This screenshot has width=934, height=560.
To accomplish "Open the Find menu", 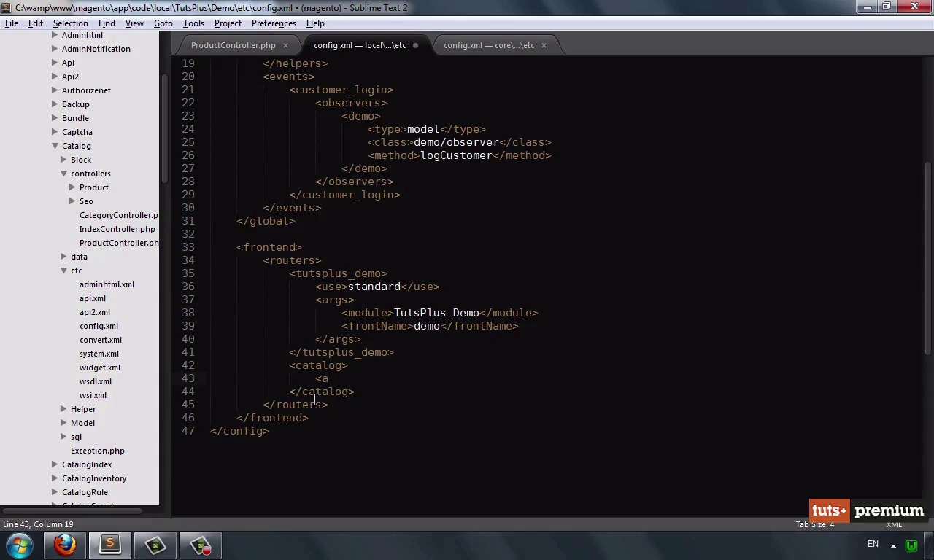I will coord(107,23).
